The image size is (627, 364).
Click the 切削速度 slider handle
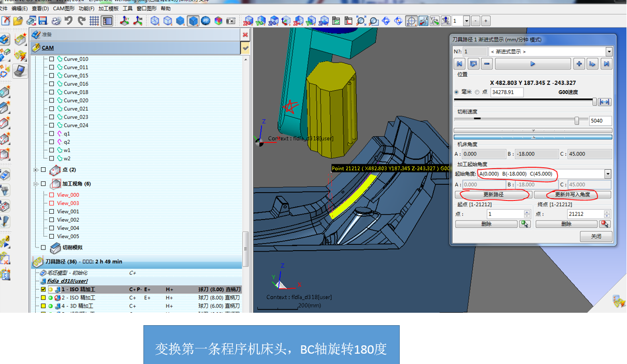(577, 121)
